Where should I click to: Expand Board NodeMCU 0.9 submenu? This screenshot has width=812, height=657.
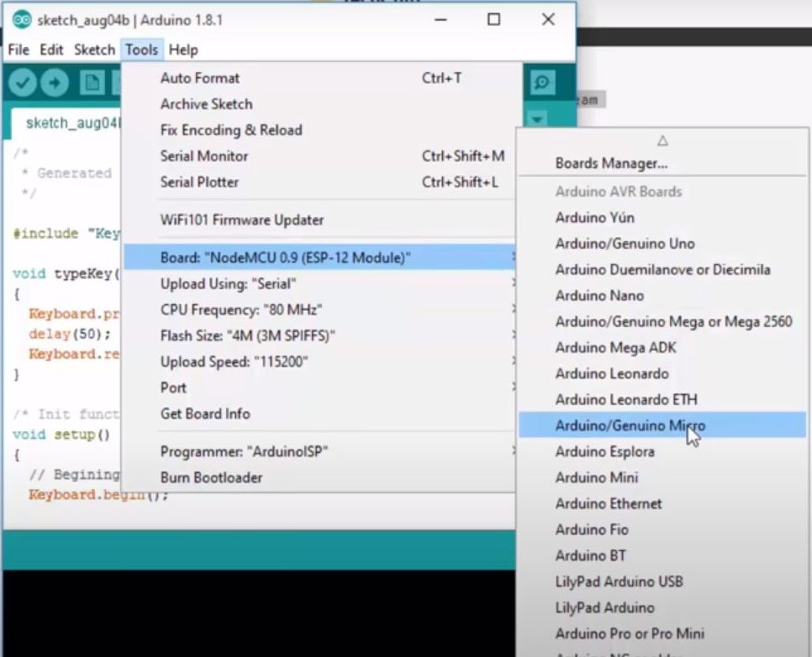(x=320, y=257)
